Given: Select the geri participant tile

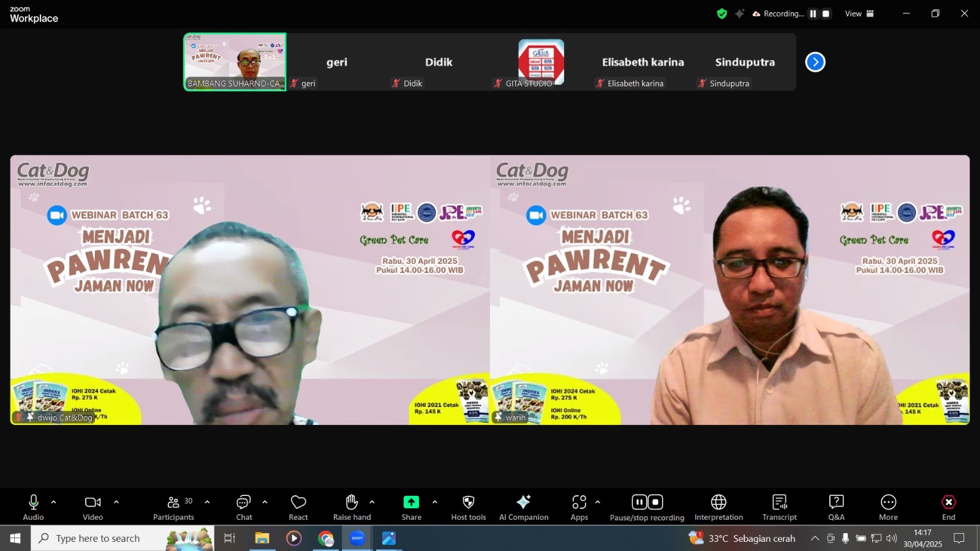Looking at the screenshot, I should coord(337,62).
